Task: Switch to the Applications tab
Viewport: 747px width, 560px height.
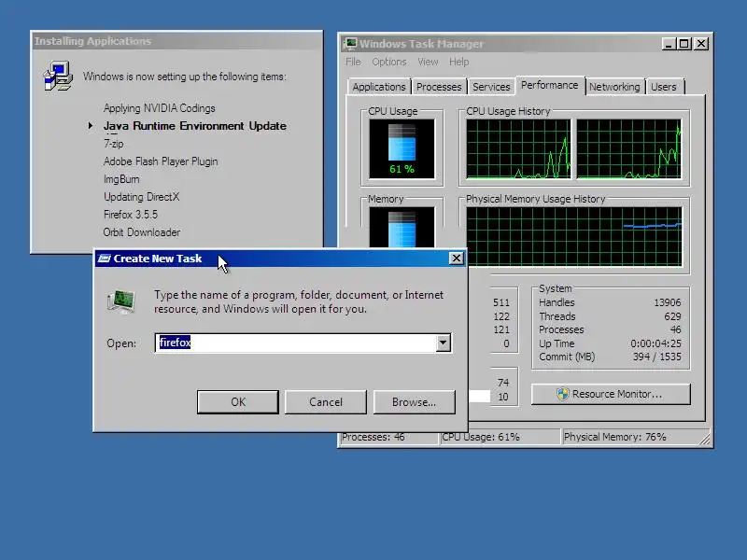Action: coord(379,87)
